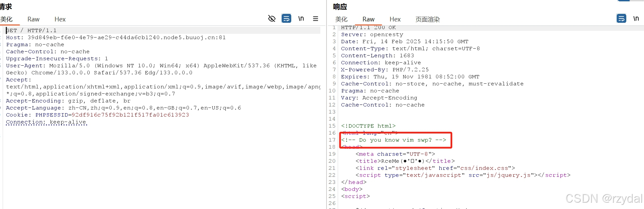Viewport: 644px width, 209px height.
Task: Click Vary: Accept-Encoding header
Action: [x=379, y=98]
